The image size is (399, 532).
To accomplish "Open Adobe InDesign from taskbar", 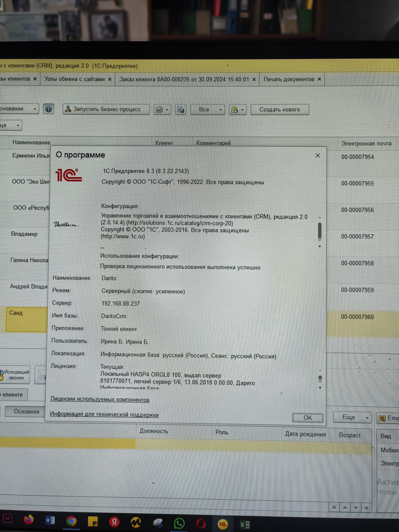I will click(7, 518).
